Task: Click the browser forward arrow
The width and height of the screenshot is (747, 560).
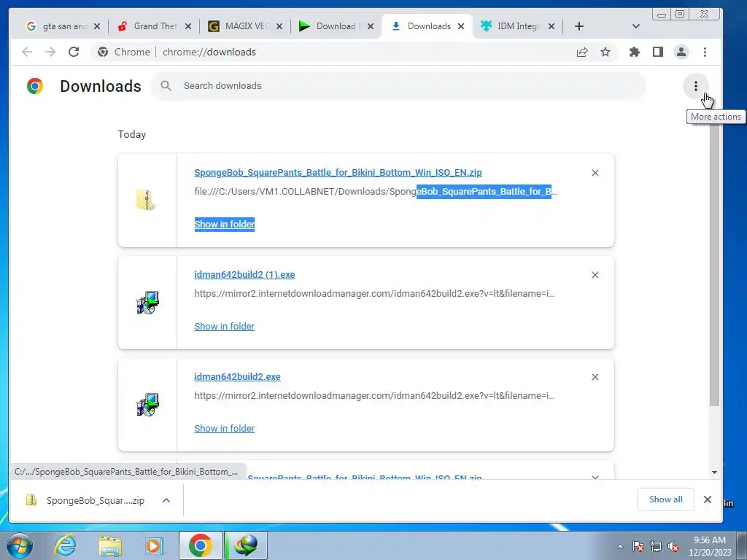Action: point(50,52)
